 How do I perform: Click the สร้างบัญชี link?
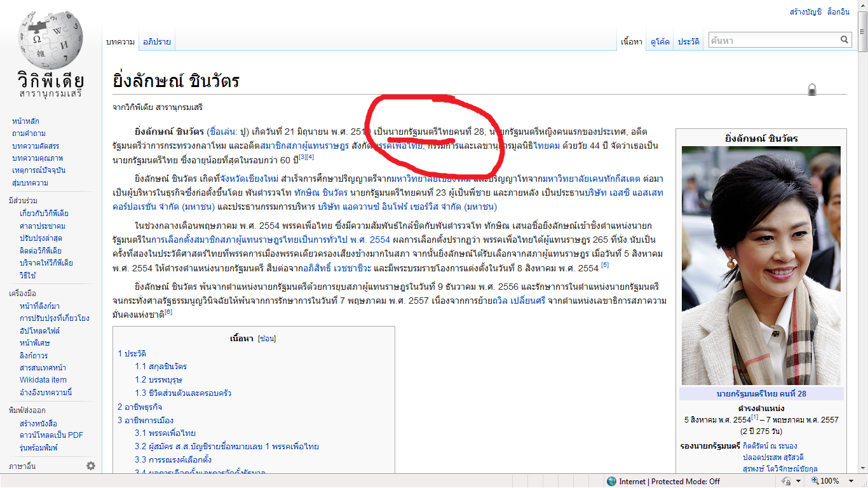(x=805, y=11)
